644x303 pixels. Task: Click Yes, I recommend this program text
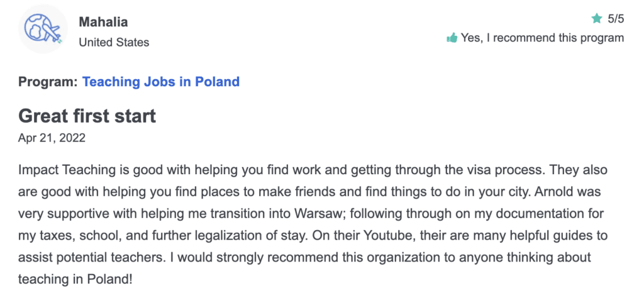[542, 38]
